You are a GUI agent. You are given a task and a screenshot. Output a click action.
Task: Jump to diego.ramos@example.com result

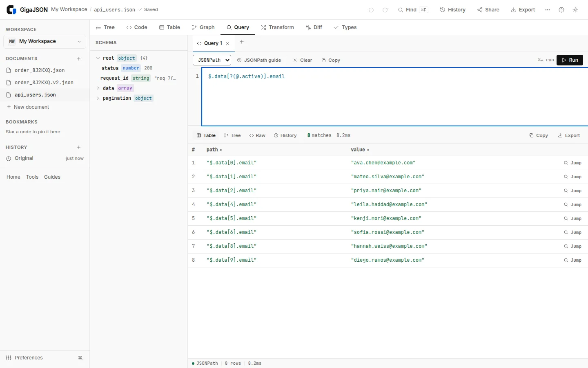pyautogui.click(x=573, y=260)
